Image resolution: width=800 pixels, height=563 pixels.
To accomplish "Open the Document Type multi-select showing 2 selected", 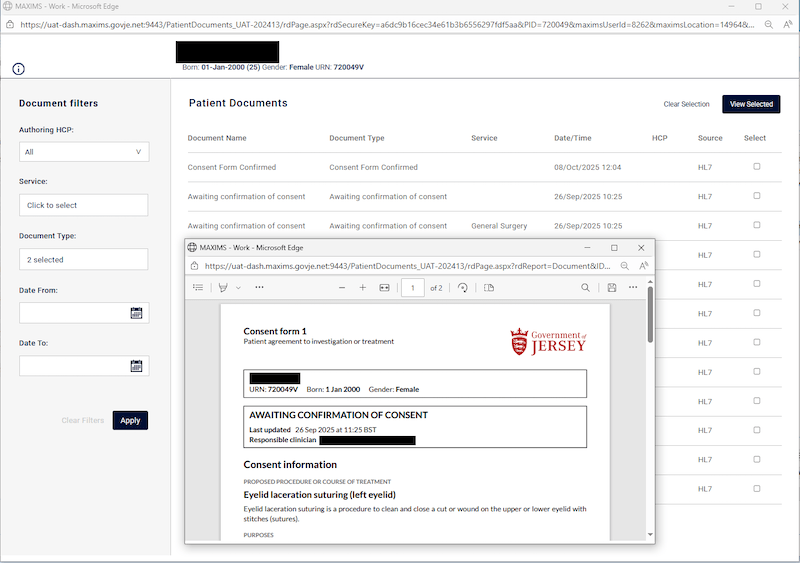I will (84, 259).
